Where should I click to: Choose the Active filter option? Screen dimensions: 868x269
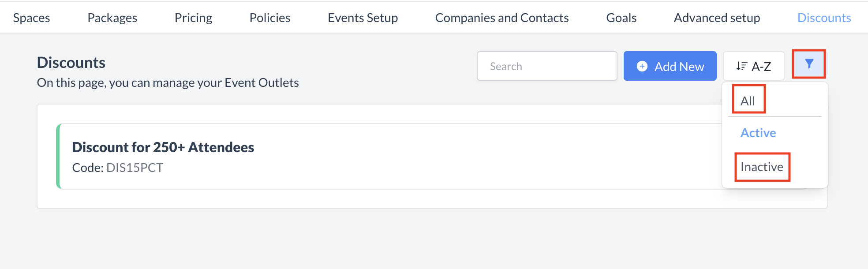point(758,133)
